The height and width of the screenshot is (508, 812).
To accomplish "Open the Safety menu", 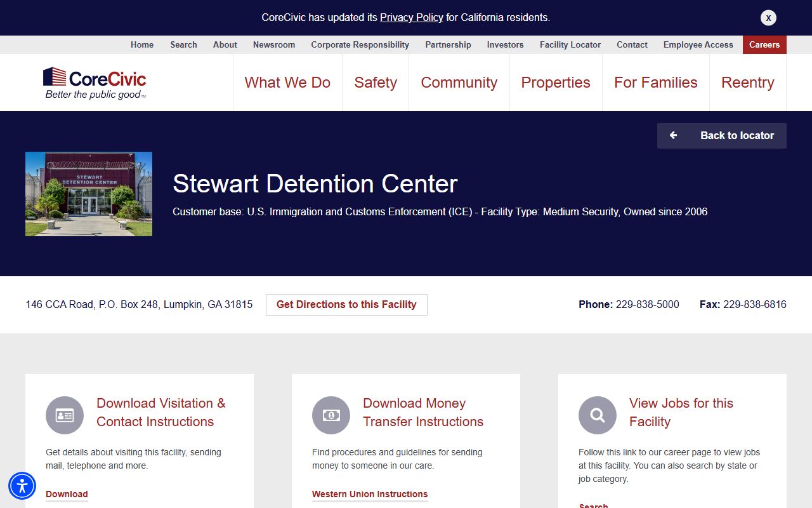I will pos(376,83).
